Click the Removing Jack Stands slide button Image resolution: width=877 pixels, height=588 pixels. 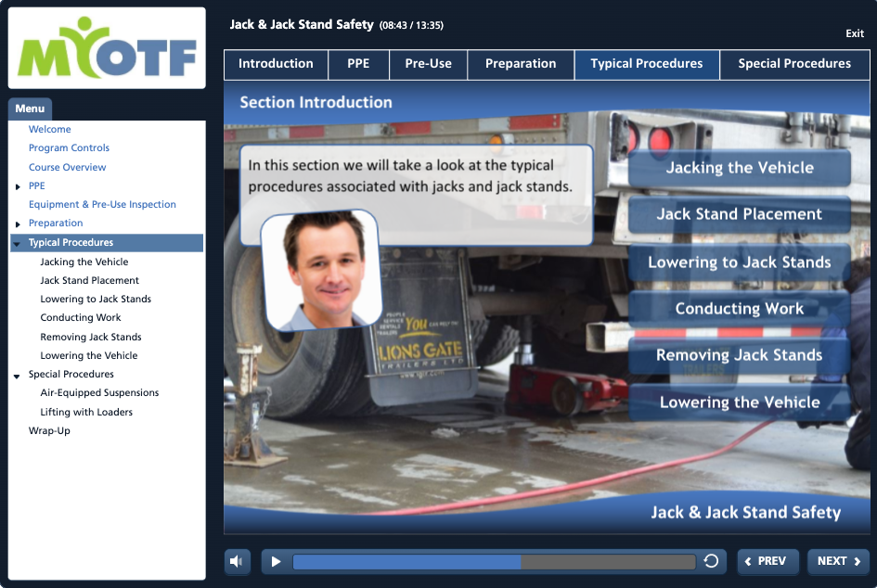point(740,355)
